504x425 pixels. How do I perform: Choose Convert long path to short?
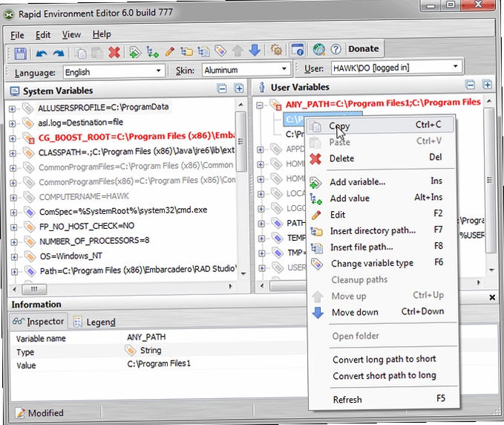(384, 359)
